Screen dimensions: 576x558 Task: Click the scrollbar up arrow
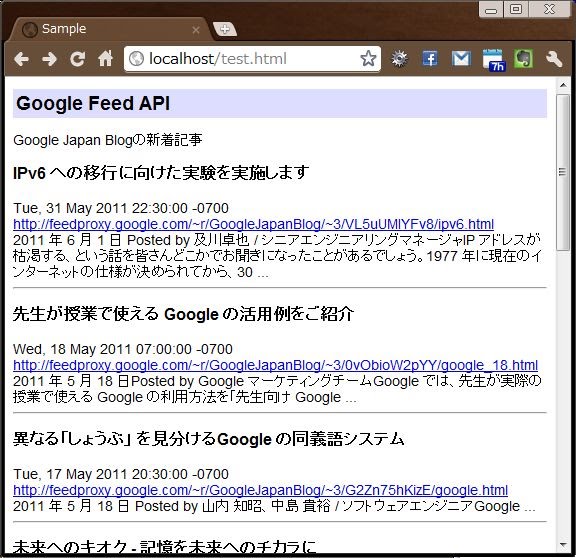tap(563, 85)
